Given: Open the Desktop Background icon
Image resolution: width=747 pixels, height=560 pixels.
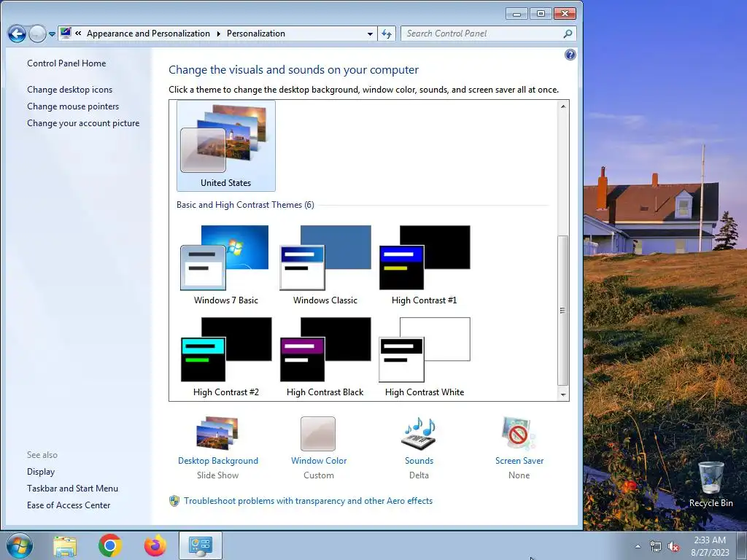Looking at the screenshot, I should (x=217, y=433).
